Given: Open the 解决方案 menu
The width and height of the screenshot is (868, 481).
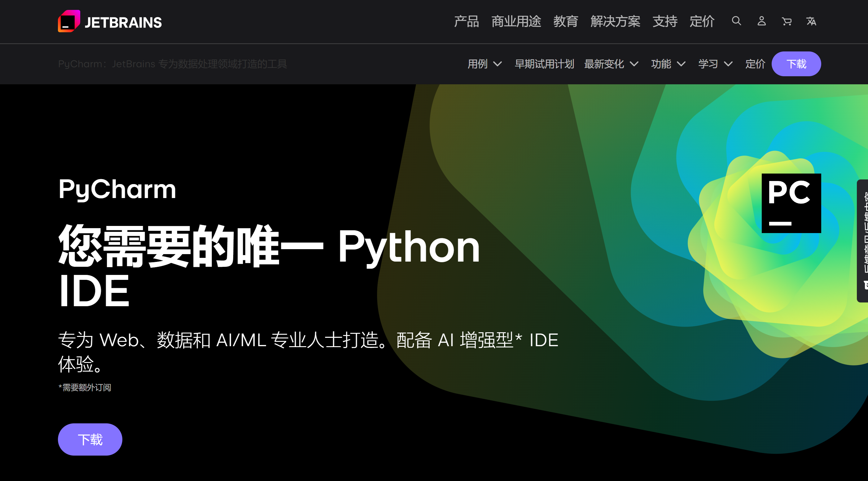Looking at the screenshot, I should tap(615, 22).
